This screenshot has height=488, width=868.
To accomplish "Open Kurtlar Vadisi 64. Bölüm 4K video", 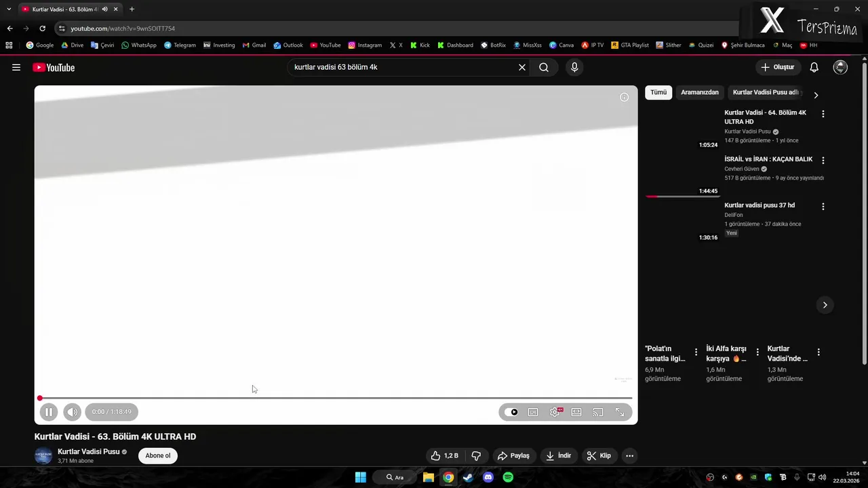I will [765, 117].
